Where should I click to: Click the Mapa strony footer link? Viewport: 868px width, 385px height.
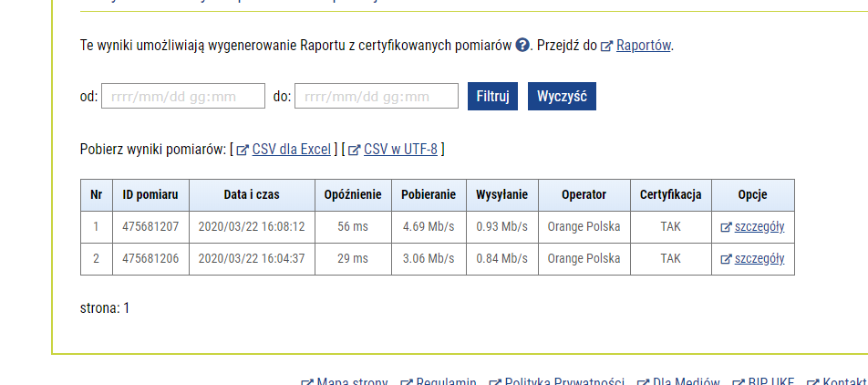[352, 381]
